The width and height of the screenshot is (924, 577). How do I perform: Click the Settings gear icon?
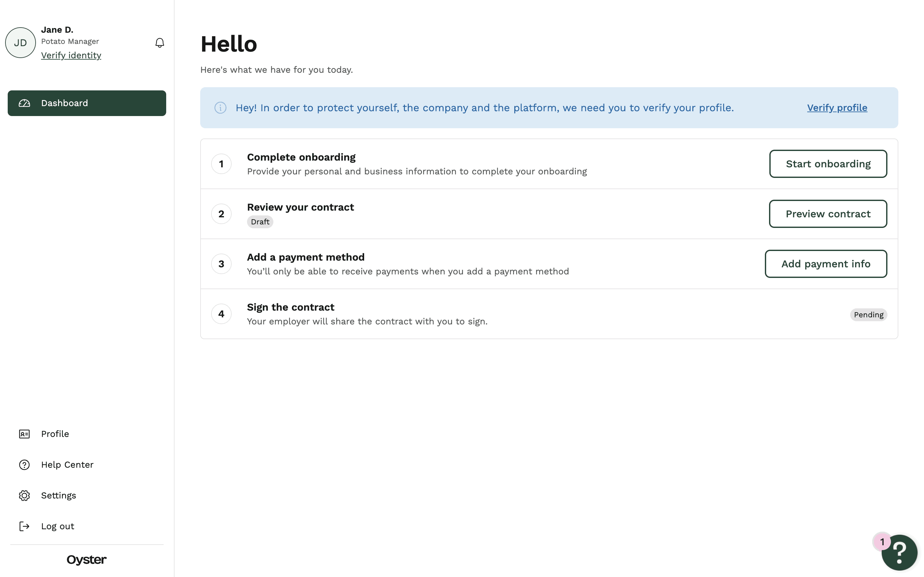[24, 495]
